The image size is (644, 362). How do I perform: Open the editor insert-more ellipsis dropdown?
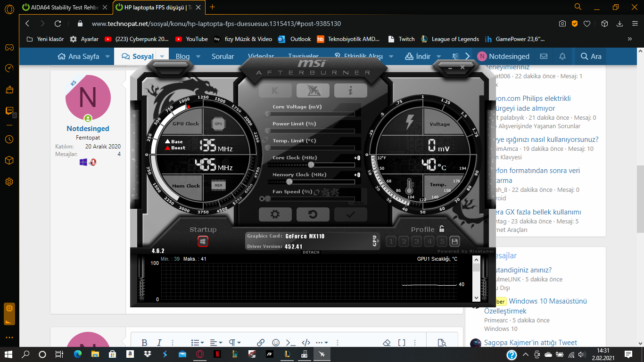[x=322, y=343]
